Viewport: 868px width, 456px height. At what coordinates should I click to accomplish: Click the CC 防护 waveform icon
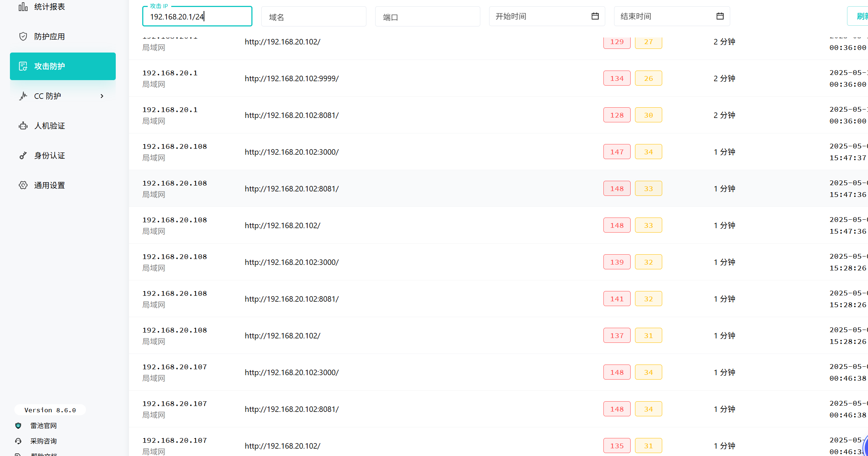pos(23,96)
